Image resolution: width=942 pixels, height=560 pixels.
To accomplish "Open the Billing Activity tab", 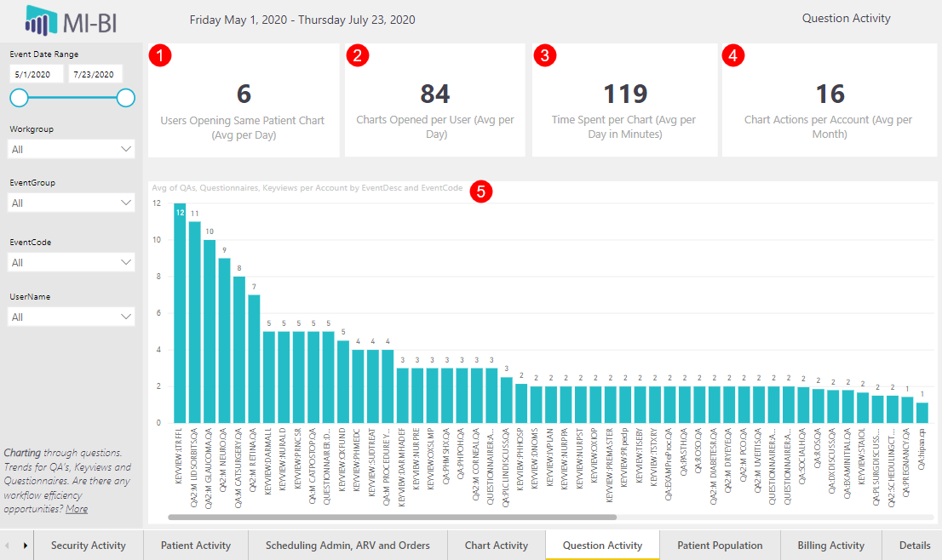I will [x=830, y=546].
